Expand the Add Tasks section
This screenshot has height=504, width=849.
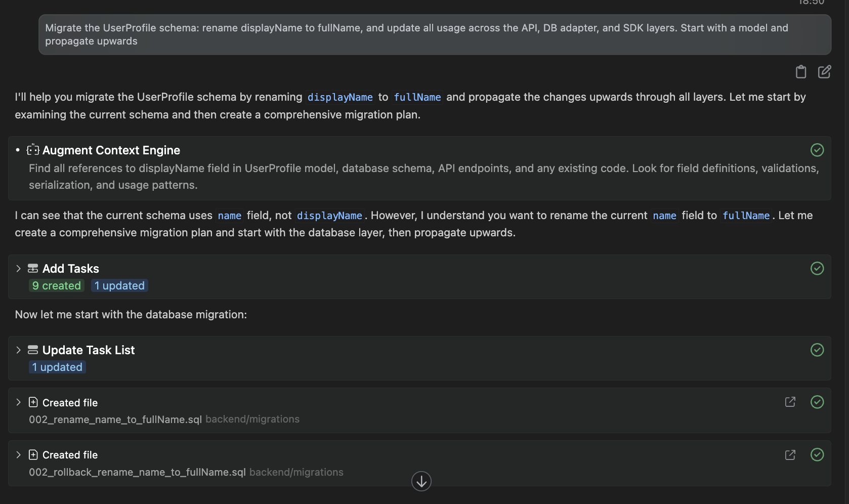click(19, 268)
